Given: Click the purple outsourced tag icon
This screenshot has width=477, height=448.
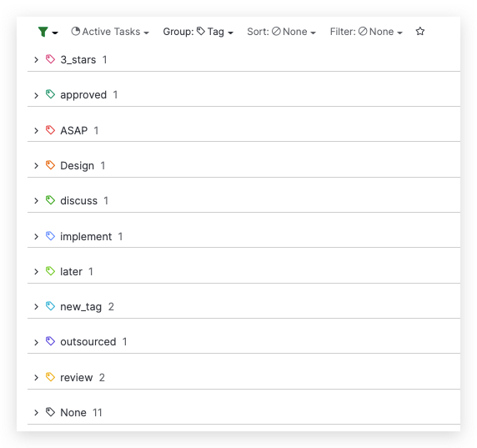Looking at the screenshot, I should point(50,341).
